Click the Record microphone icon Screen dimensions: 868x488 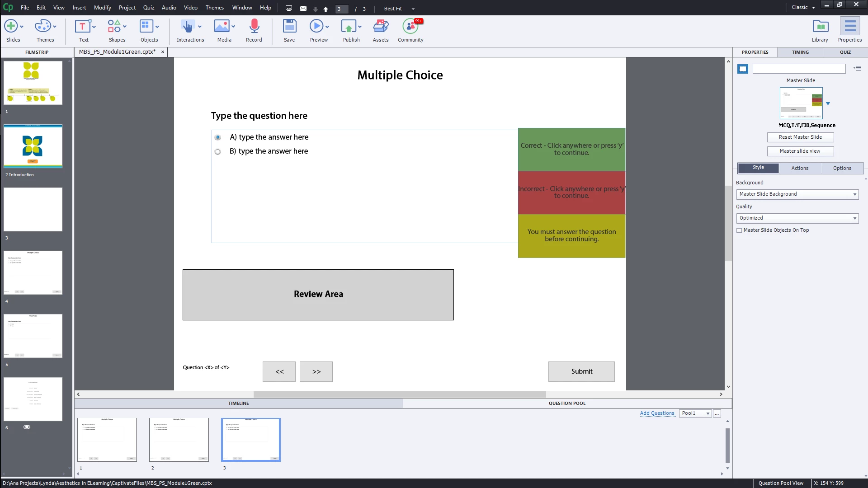pyautogui.click(x=254, y=27)
